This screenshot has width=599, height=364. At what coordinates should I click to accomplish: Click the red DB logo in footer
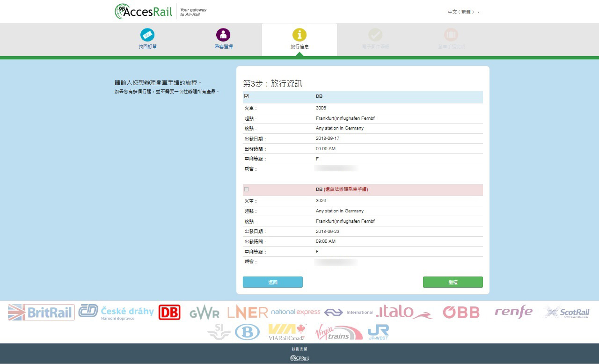169,312
